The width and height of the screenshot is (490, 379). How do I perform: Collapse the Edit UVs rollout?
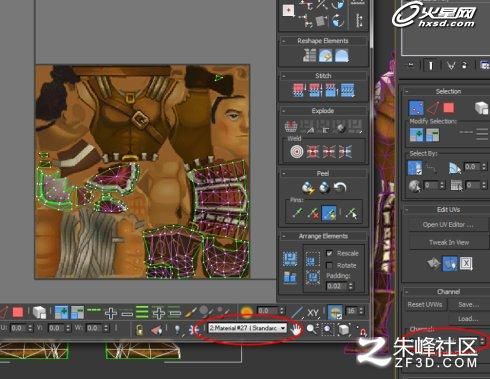click(x=407, y=210)
